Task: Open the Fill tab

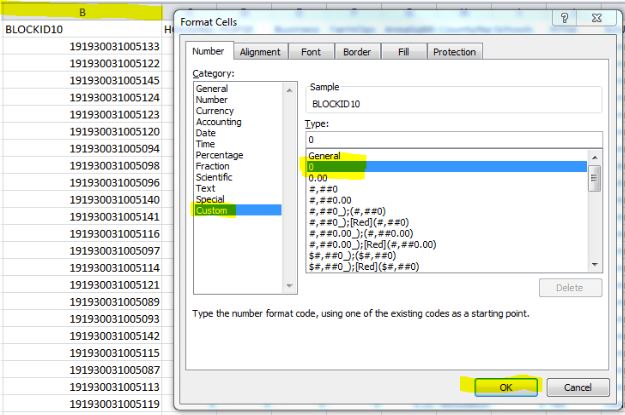Action: click(403, 52)
